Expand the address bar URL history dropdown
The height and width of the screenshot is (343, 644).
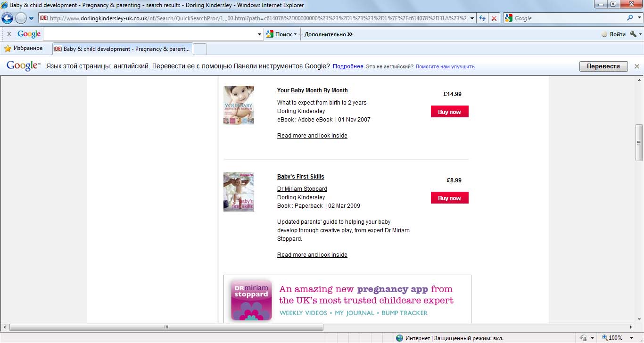coord(472,18)
